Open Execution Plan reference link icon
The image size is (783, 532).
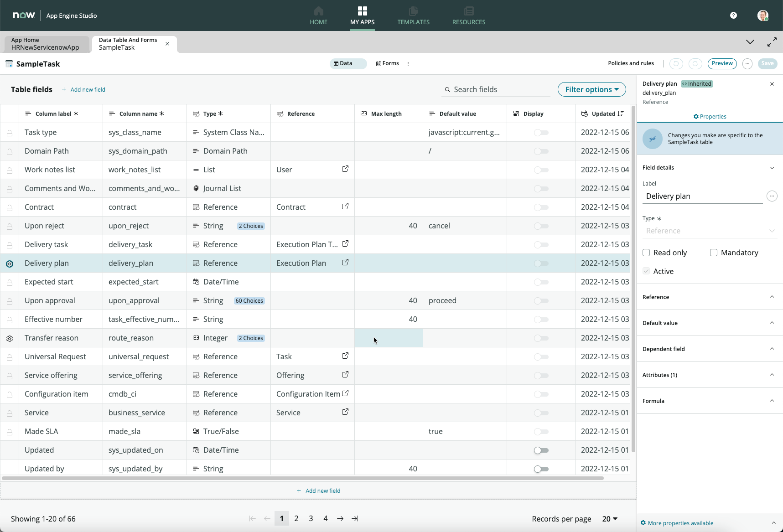point(345,263)
